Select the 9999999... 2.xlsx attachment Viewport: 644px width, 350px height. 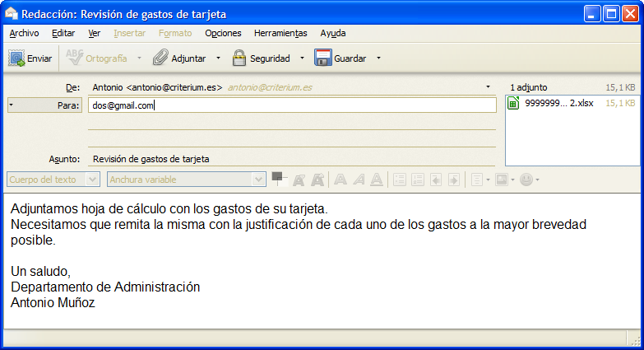[x=572, y=103]
